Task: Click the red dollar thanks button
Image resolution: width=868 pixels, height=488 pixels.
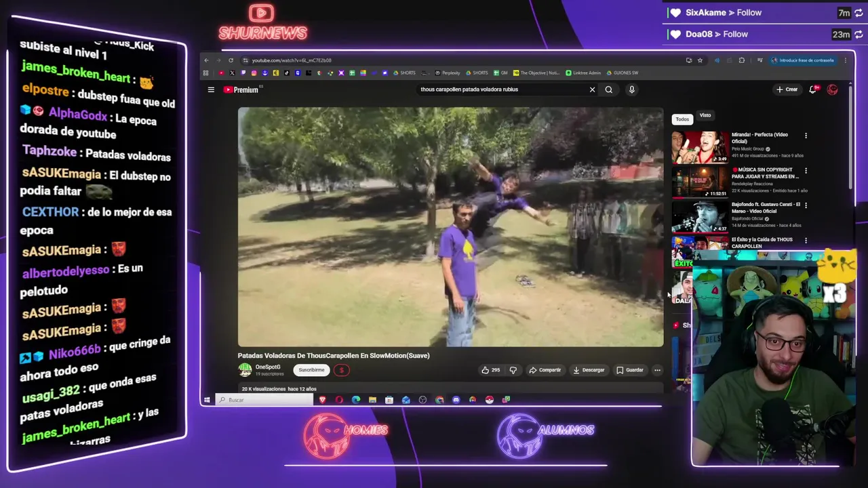Action: tap(341, 370)
